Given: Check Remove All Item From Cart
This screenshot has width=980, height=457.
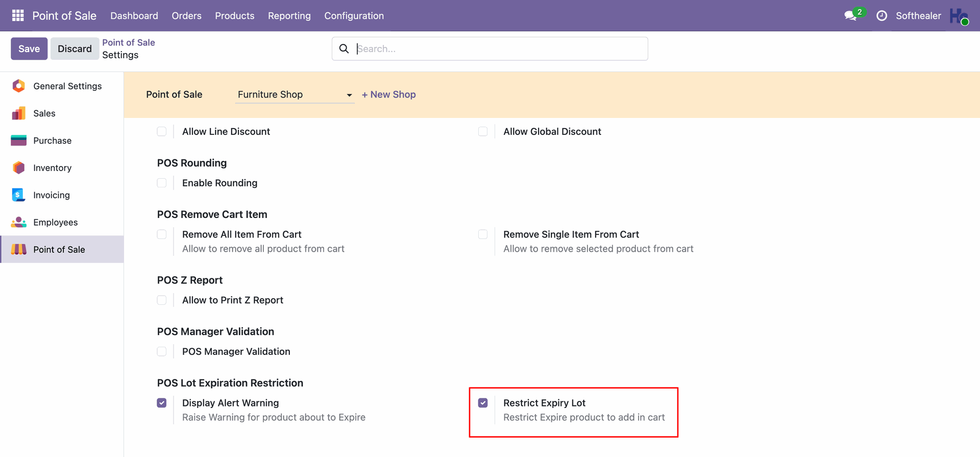Looking at the screenshot, I should pos(162,234).
